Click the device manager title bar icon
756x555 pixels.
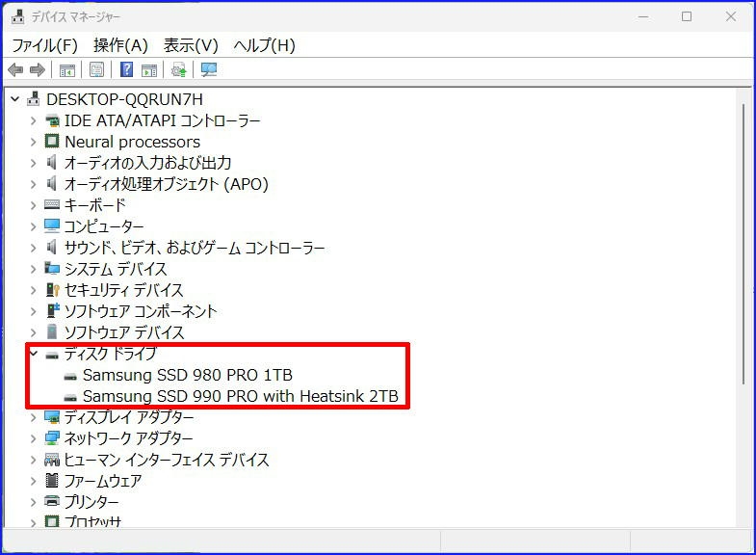coord(18,16)
